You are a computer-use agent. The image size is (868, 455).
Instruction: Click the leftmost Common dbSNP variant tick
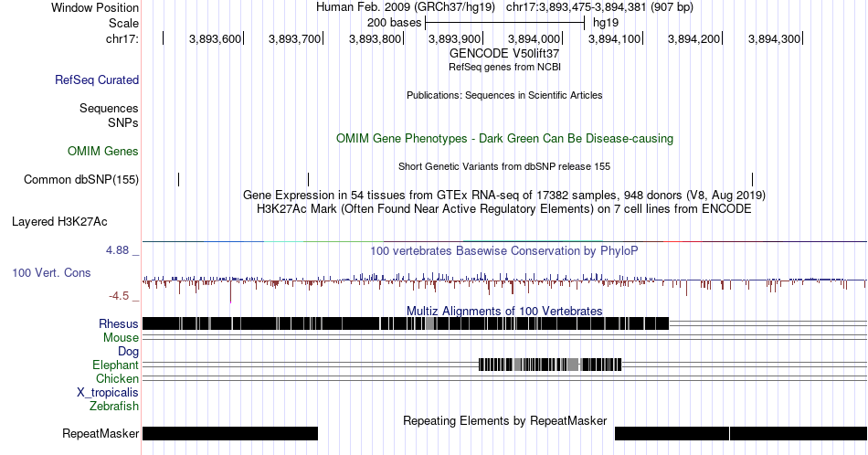179,179
